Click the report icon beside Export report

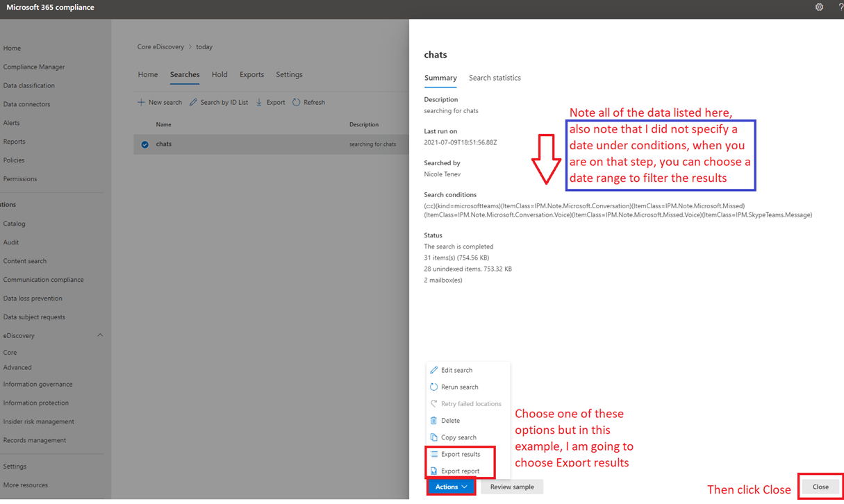(434, 471)
